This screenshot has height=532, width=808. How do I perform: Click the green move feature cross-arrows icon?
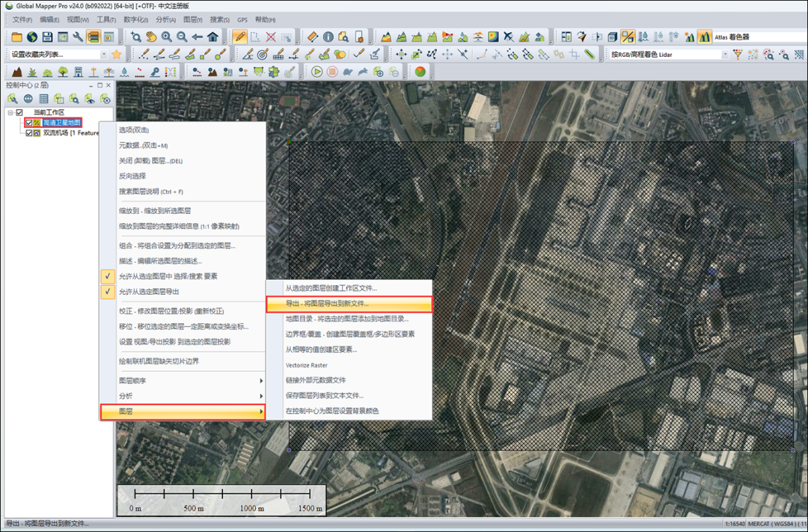coord(401,54)
